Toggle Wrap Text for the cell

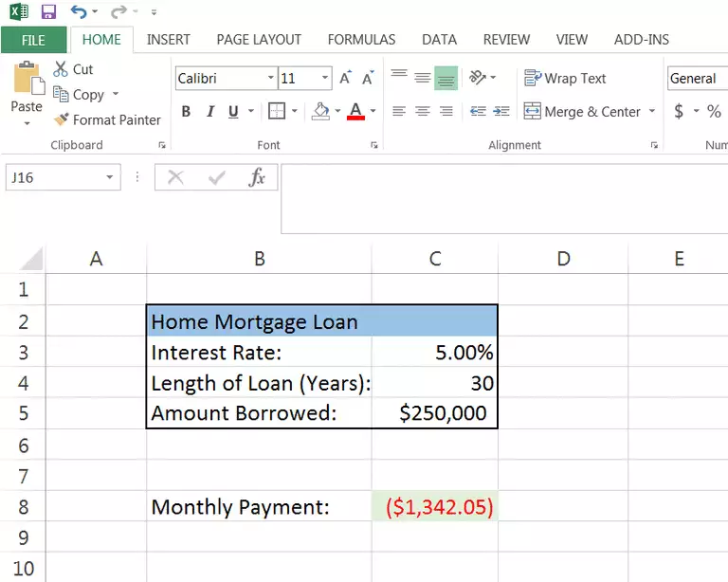[x=565, y=79]
